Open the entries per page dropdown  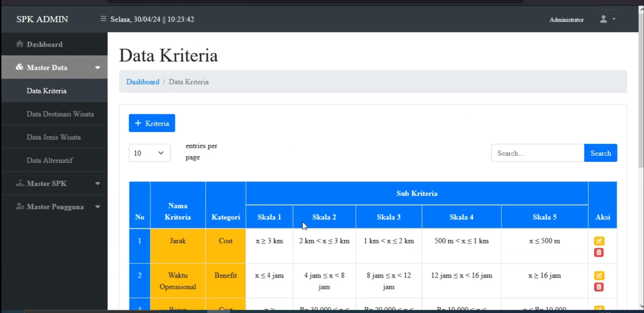150,153
